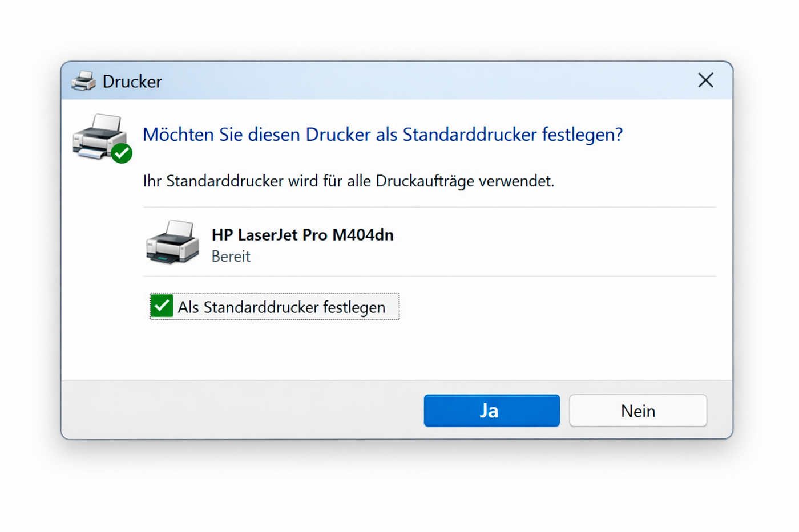Click the heading 'Möchten Sie diesen Drucker als Standarddrucker festlegen?'
Screen dimensions: 799x532
[x=382, y=135]
